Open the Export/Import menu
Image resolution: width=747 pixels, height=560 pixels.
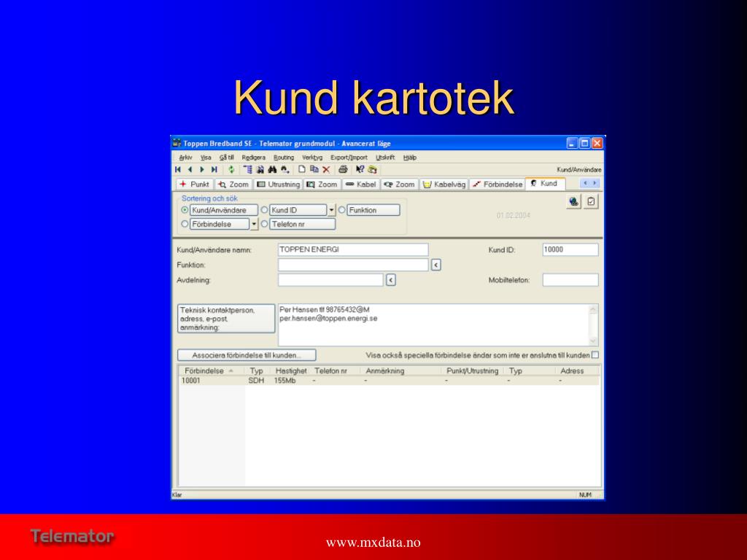pos(349,157)
